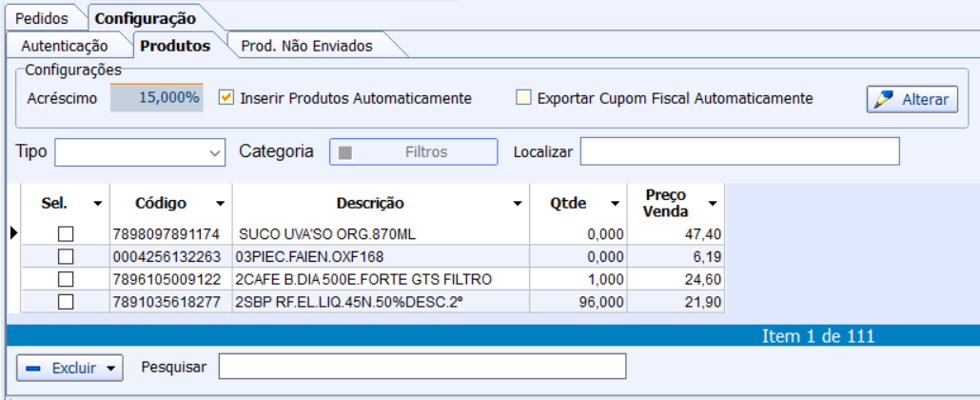Click the minus icon on Excluir button
980x400 pixels.
click(x=33, y=368)
